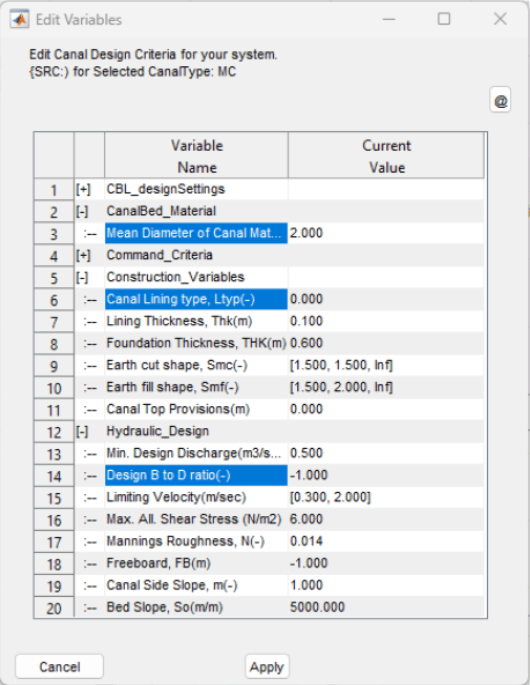Click the MATLAB icon in the title bar
530x685 pixels.
coord(20,19)
